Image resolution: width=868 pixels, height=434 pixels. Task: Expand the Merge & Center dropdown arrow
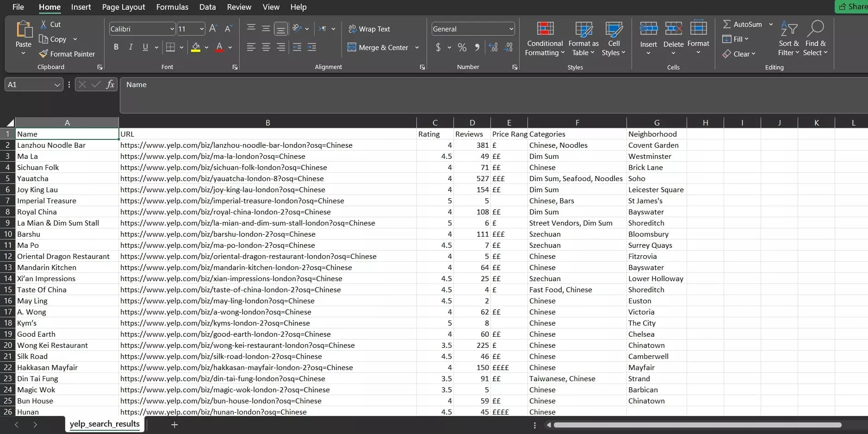(417, 47)
